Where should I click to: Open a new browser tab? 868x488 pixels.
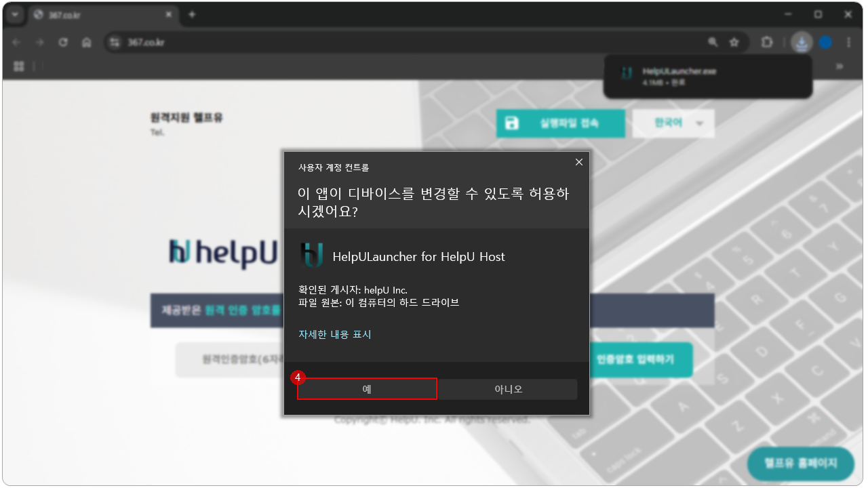tap(192, 14)
